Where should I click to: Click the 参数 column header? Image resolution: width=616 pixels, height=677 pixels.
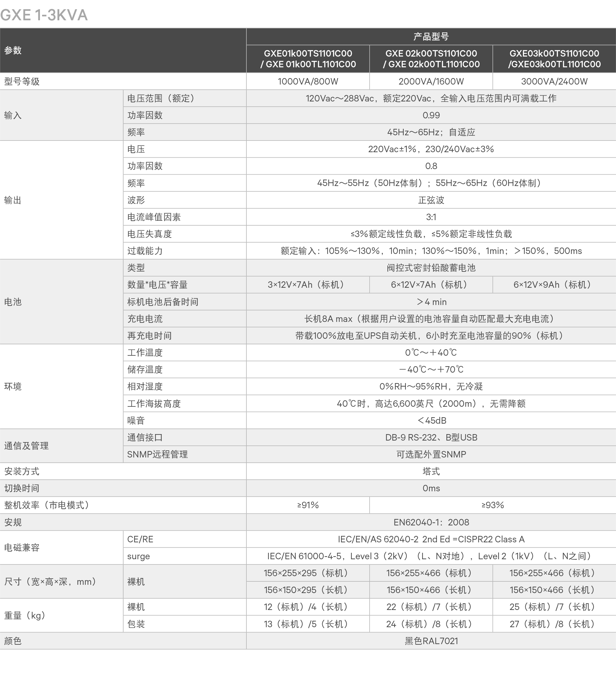pos(123,50)
